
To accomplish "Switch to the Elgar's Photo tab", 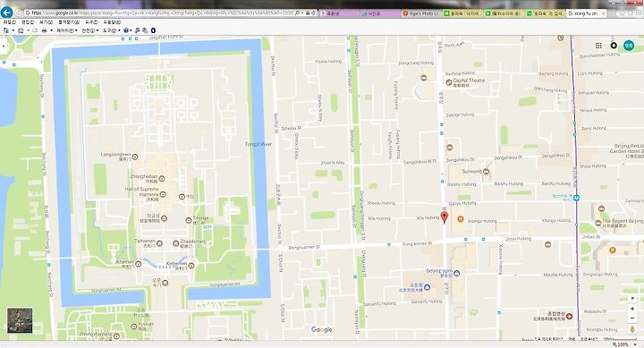I will point(421,13).
